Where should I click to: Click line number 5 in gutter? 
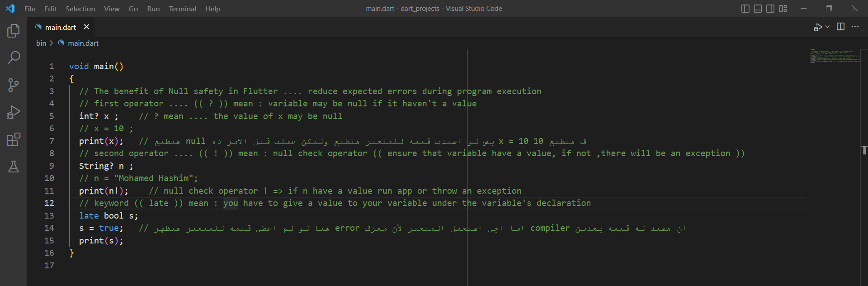point(52,116)
